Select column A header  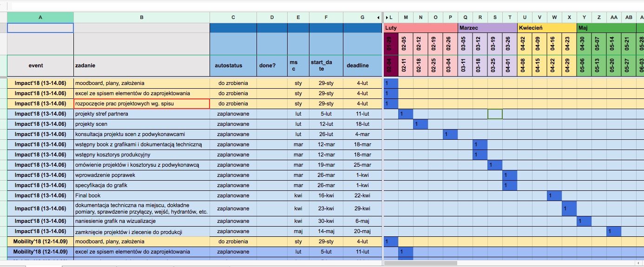tap(40, 18)
